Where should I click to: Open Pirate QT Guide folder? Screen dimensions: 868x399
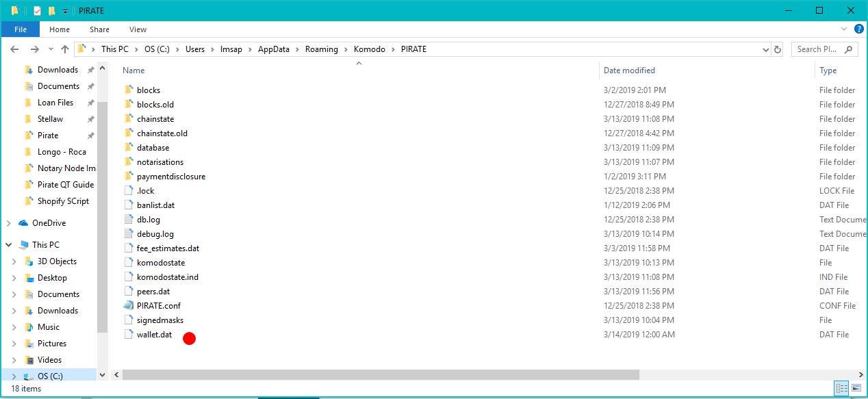pos(66,184)
